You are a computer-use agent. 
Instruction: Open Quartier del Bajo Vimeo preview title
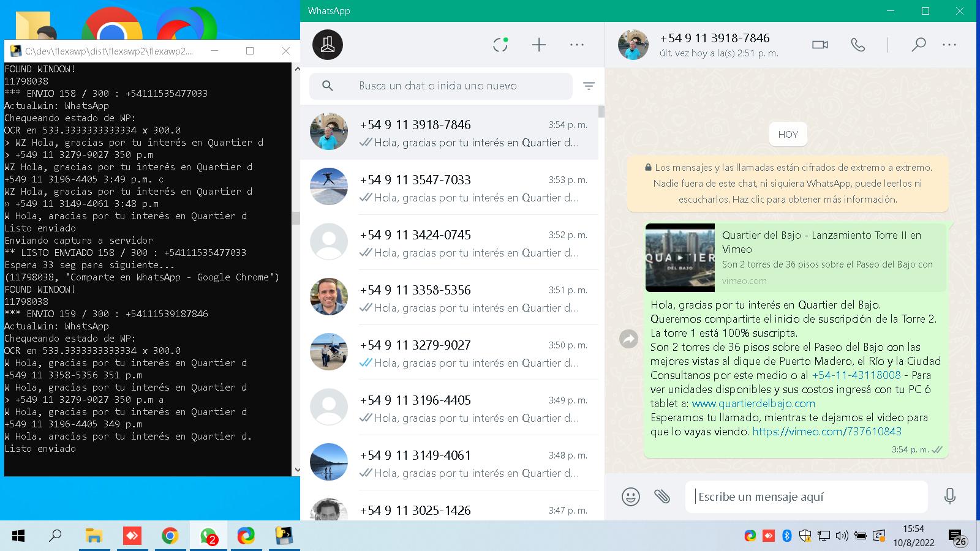[821, 242]
